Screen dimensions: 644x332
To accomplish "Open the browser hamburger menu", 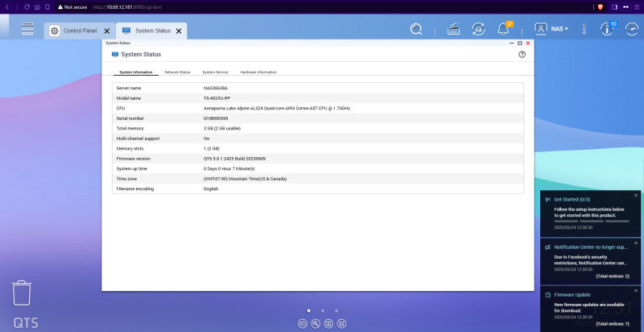I will [637, 7].
